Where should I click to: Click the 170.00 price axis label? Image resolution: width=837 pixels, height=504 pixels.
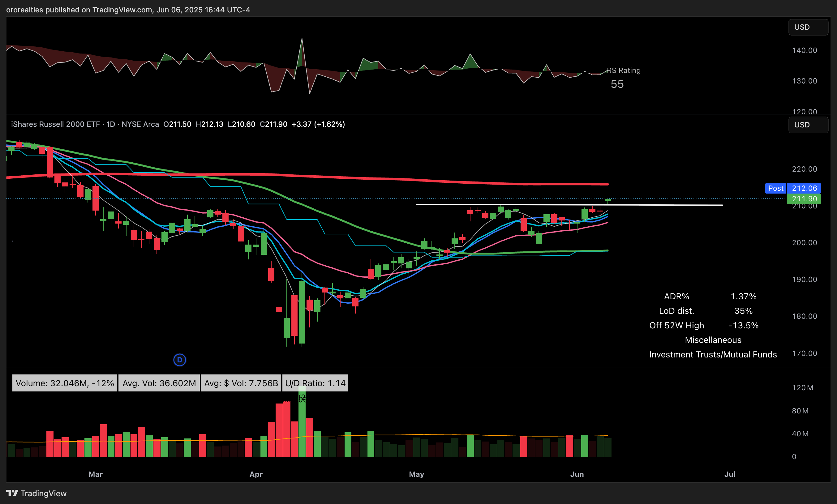805,353
